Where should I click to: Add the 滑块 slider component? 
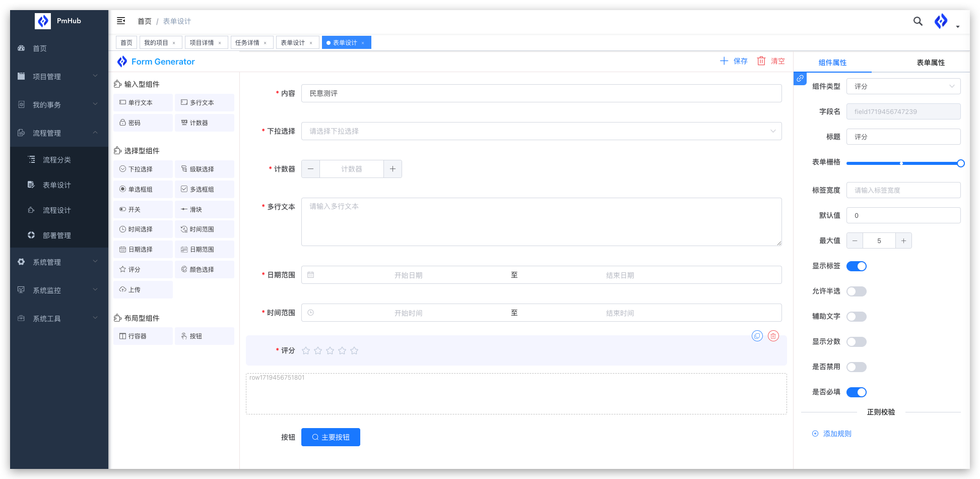coord(205,209)
